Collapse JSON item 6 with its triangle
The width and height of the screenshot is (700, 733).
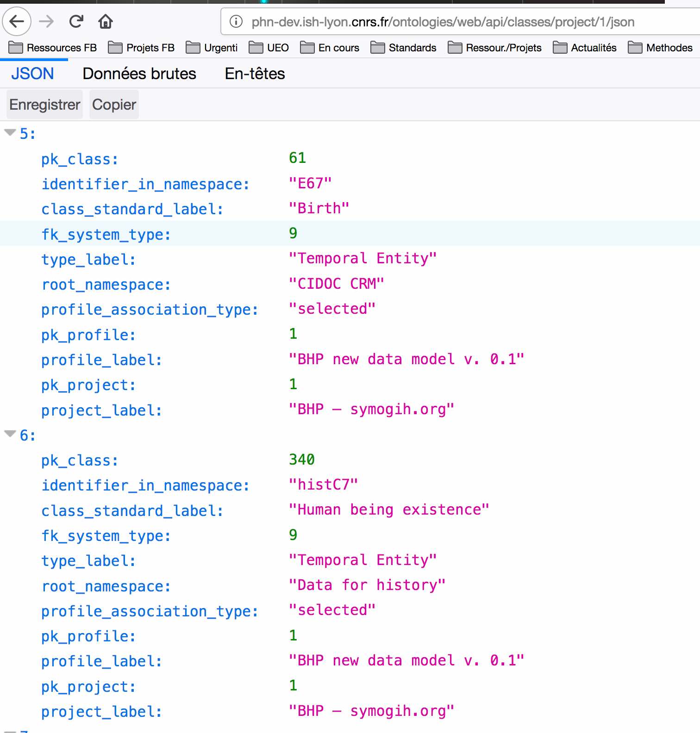[x=10, y=434]
